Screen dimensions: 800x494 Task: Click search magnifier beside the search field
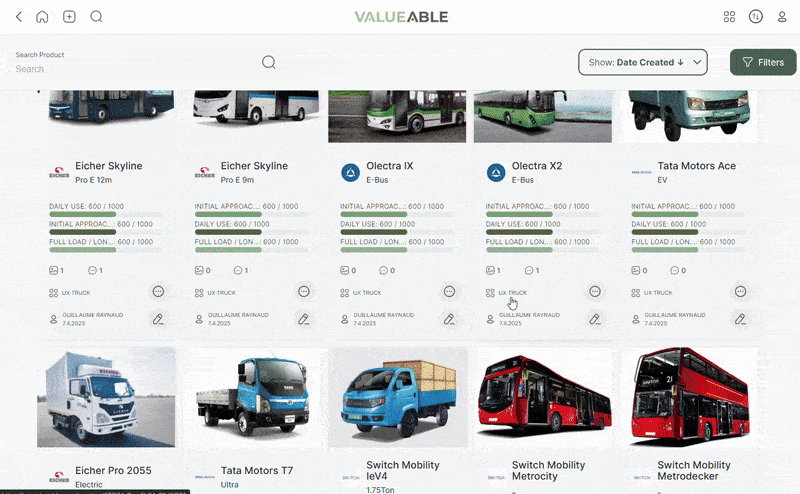(x=268, y=62)
